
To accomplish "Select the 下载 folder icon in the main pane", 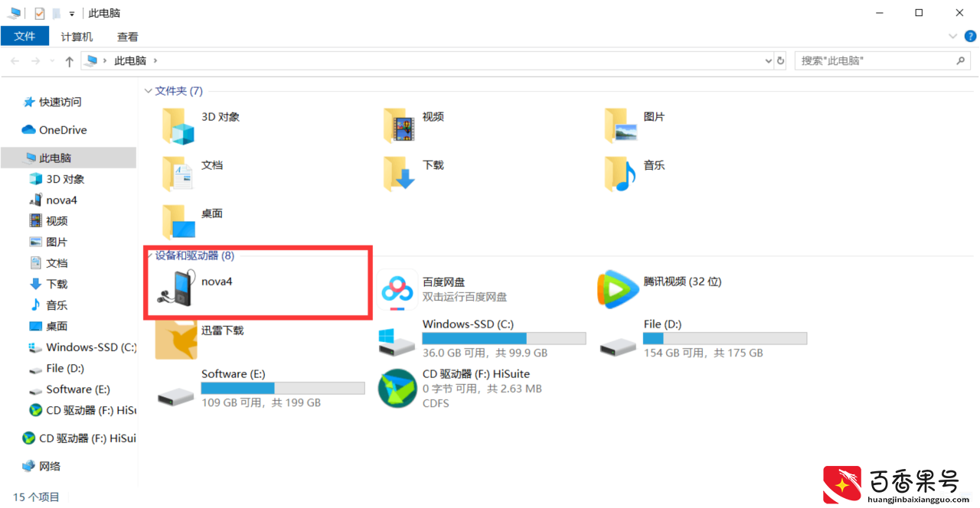I will (399, 174).
